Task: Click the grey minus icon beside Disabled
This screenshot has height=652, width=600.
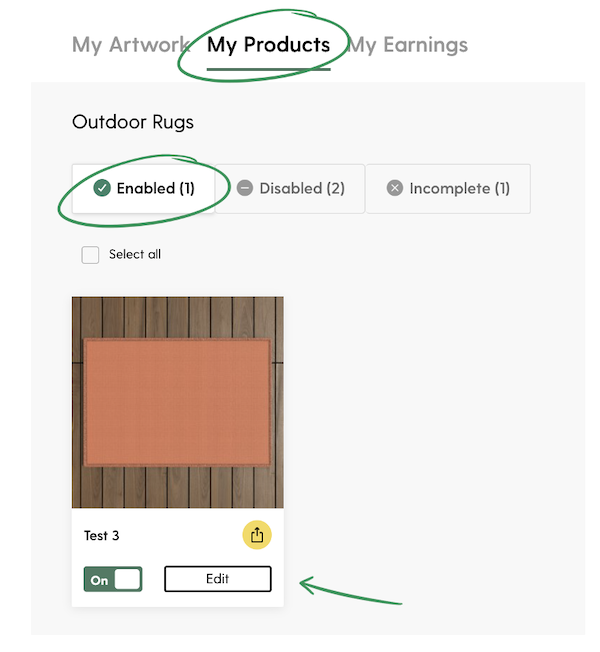Action: [244, 188]
